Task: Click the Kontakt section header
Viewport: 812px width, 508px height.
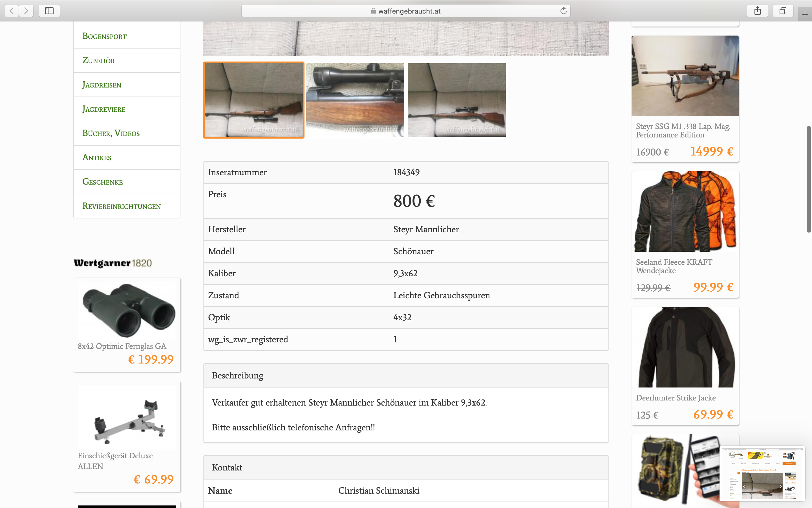Action: [406, 468]
